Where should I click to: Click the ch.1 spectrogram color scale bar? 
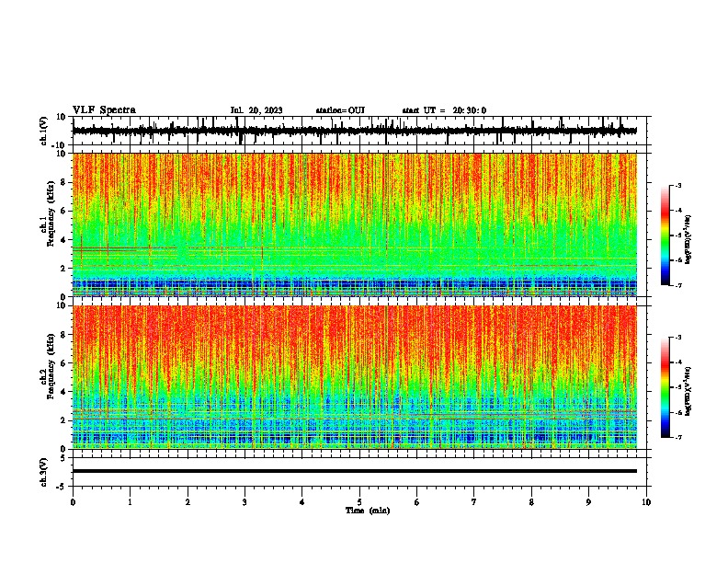tap(665, 236)
